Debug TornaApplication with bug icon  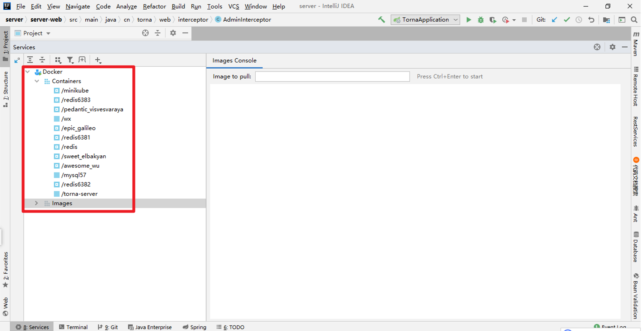[x=481, y=20]
